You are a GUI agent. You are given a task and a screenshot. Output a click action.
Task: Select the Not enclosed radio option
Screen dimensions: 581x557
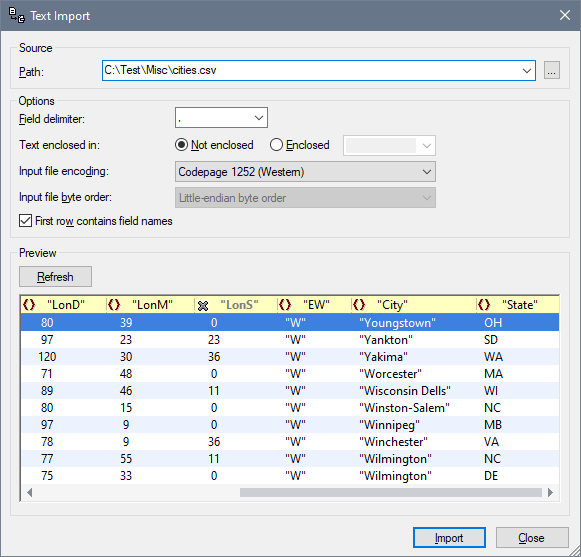pyautogui.click(x=181, y=145)
